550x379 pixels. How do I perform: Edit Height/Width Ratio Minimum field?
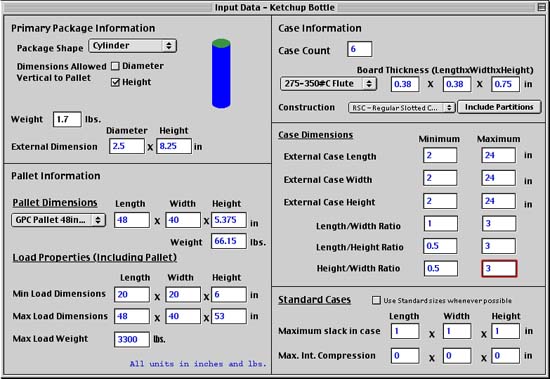coord(441,268)
